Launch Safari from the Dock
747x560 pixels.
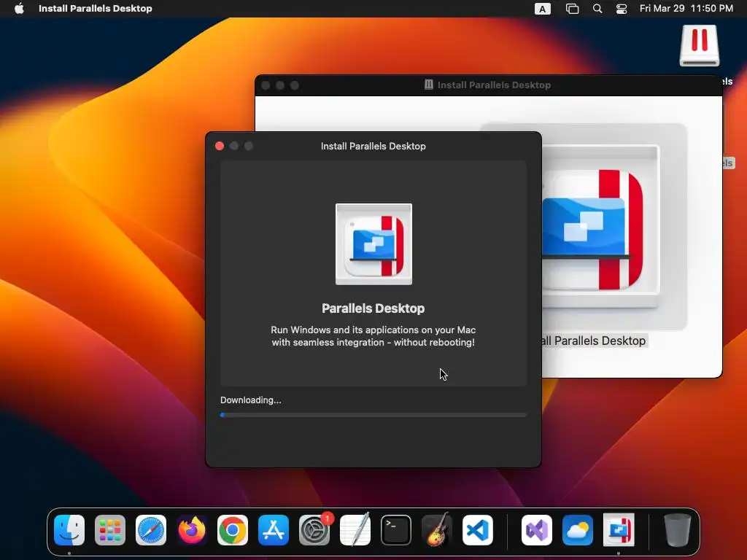[x=151, y=530]
